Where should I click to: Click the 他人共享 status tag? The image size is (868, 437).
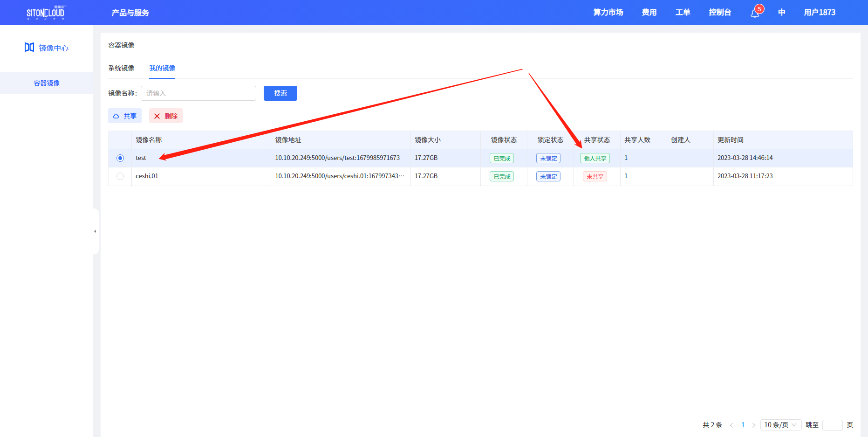pos(595,158)
